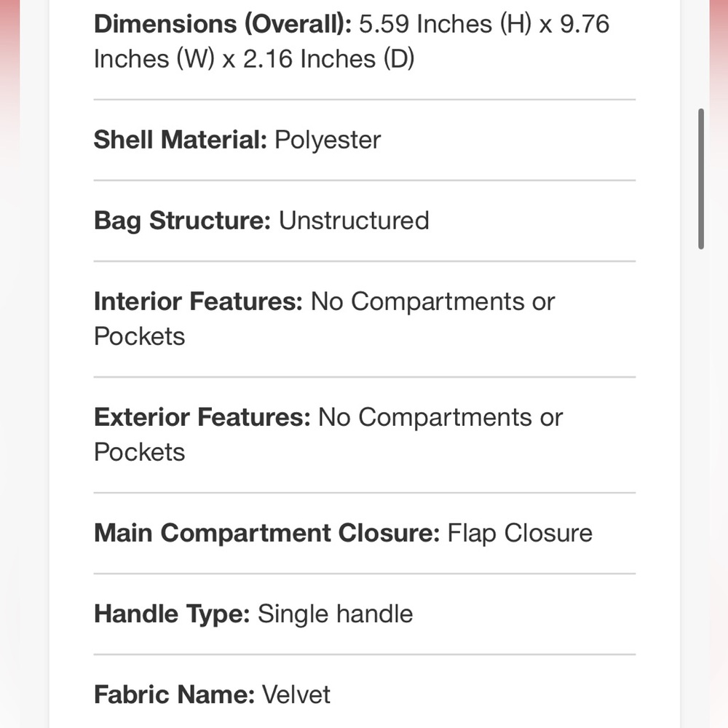Screen dimensions: 728x728
Task: Select the Fabric Name label
Action: click(174, 695)
